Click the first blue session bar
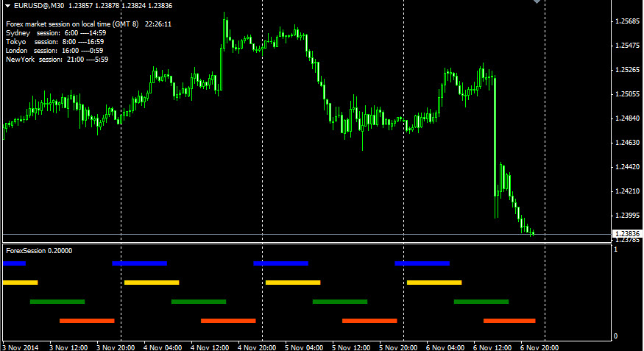The image size is (644, 351). tap(14, 263)
